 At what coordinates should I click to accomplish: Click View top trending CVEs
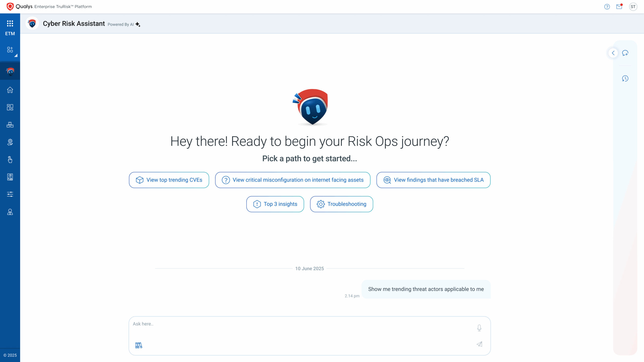click(169, 180)
